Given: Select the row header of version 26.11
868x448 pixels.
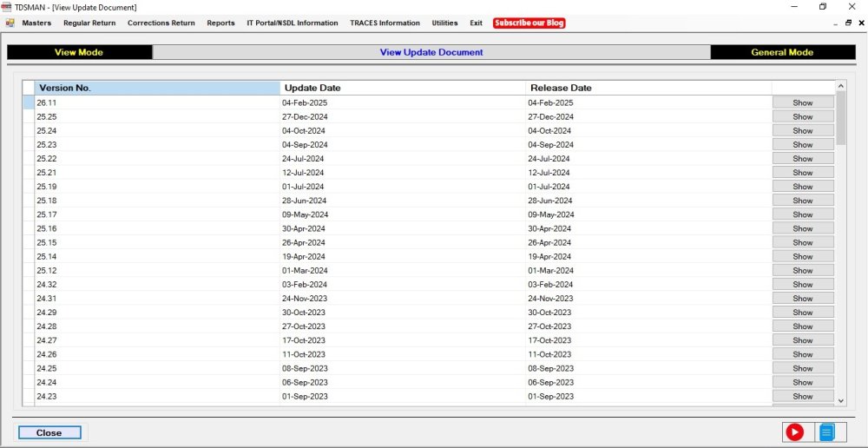Looking at the screenshot, I should (x=29, y=102).
